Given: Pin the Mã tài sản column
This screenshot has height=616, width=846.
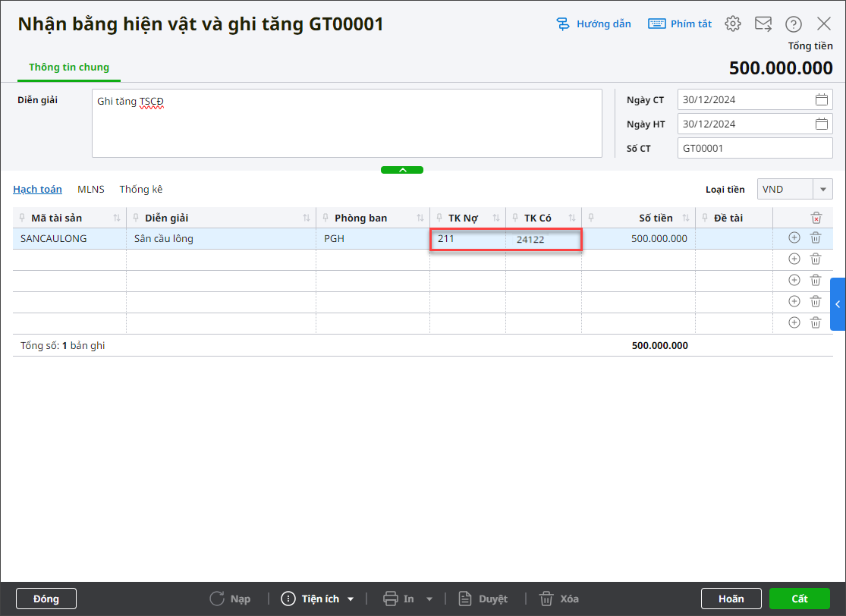Looking at the screenshot, I should (22, 218).
